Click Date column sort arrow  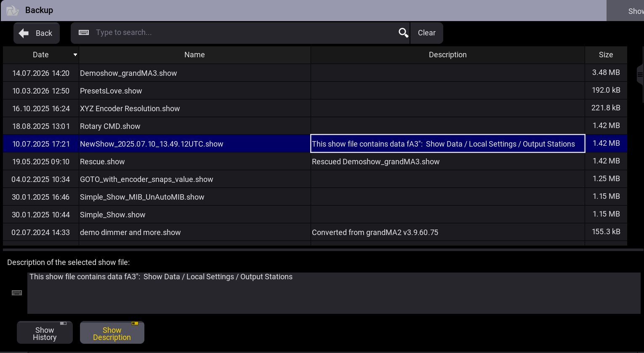(x=75, y=55)
